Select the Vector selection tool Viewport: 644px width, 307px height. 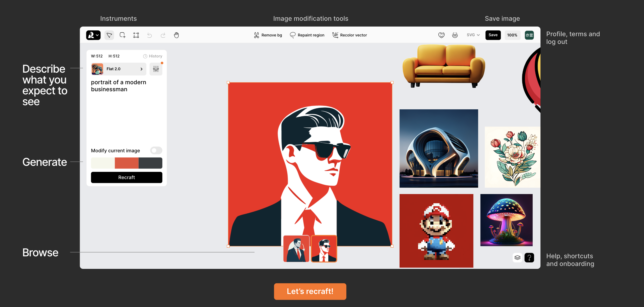coord(109,35)
